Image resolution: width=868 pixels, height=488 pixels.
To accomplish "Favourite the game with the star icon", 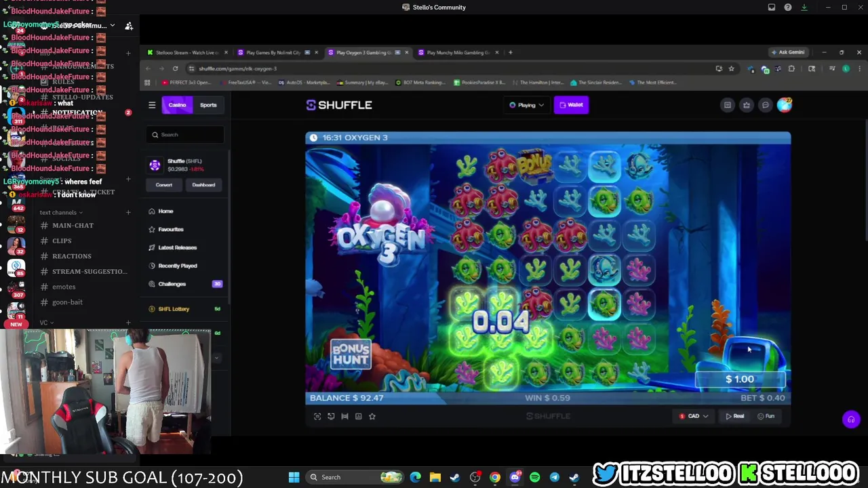I will pos(372,416).
